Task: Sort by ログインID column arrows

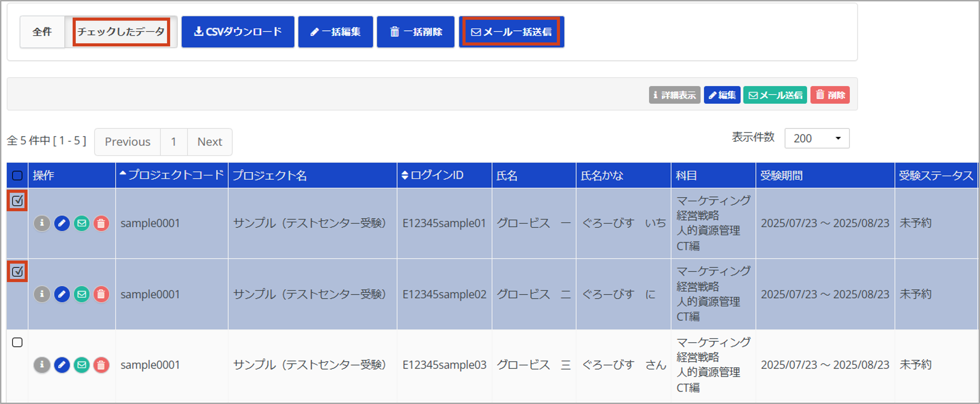Action: pos(405,175)
